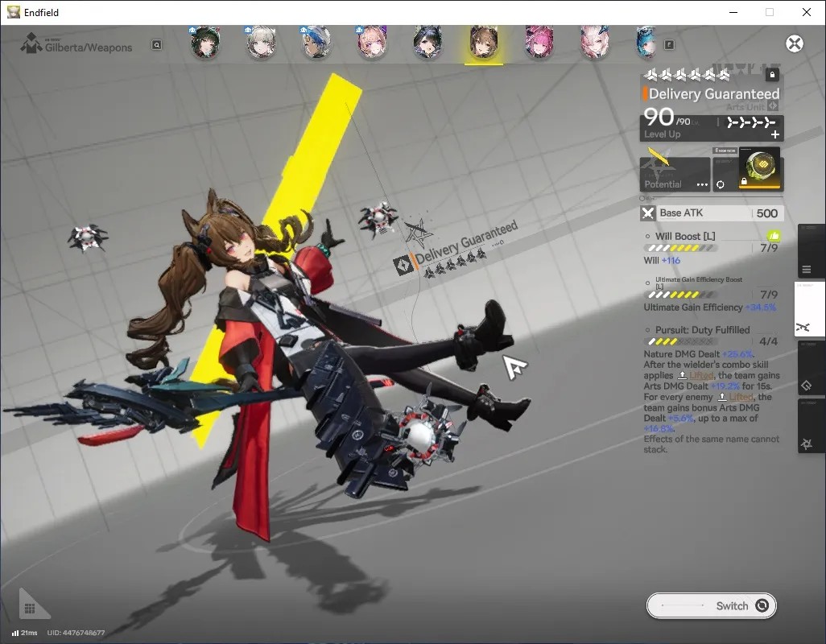Image resolution: width=826 pixels, height=644 pixels.
Task: Click the Arts Unit type icon
Action: click(x=773, y=106)
